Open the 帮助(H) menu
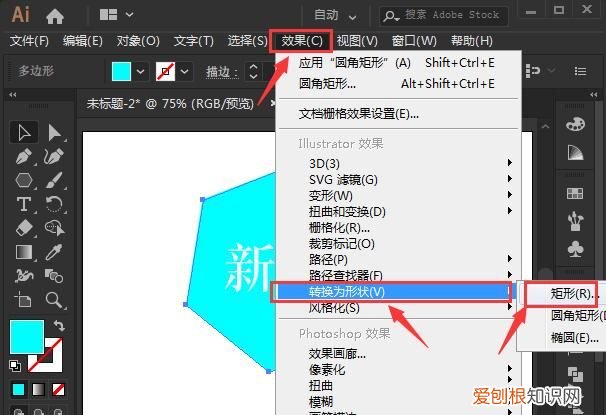Viewport: 606px width, 415px height. [x=472, y=41]
